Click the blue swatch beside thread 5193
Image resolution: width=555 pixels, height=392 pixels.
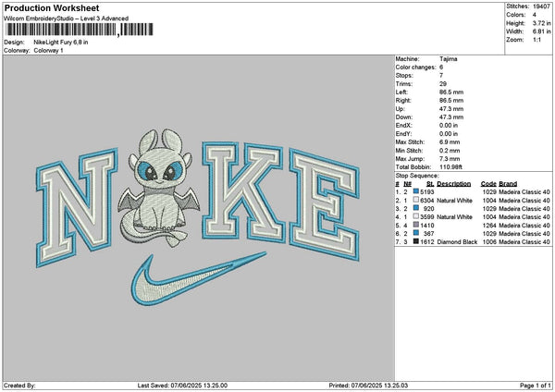click(416, 191)
